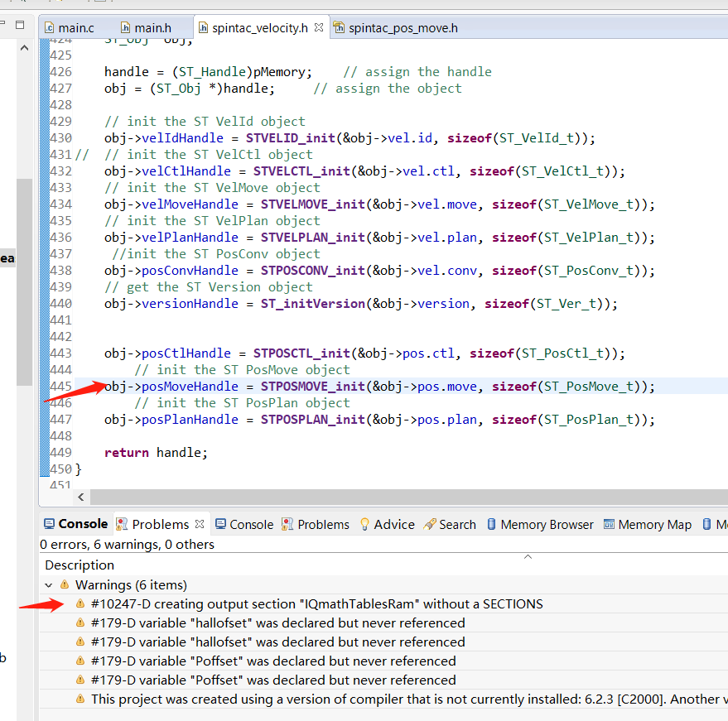Switch to the main.c editor tab
Screen dimensions: 728x721
[x=70, y=28]
